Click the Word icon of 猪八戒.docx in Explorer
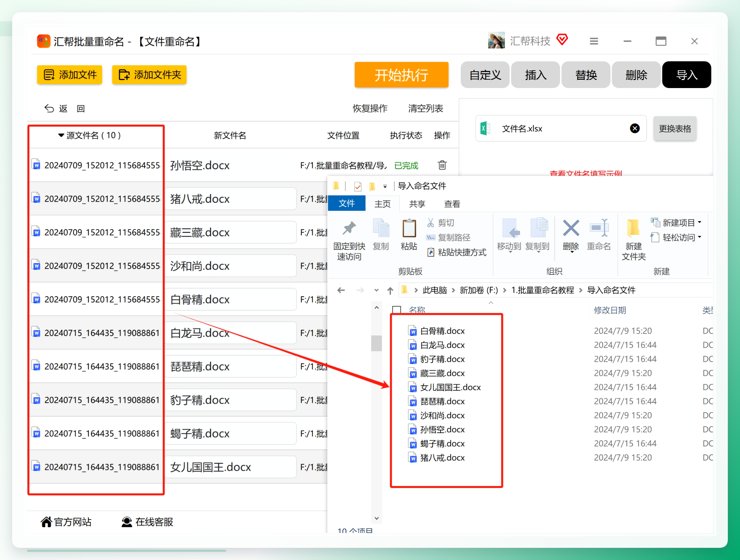 point(412,457)
